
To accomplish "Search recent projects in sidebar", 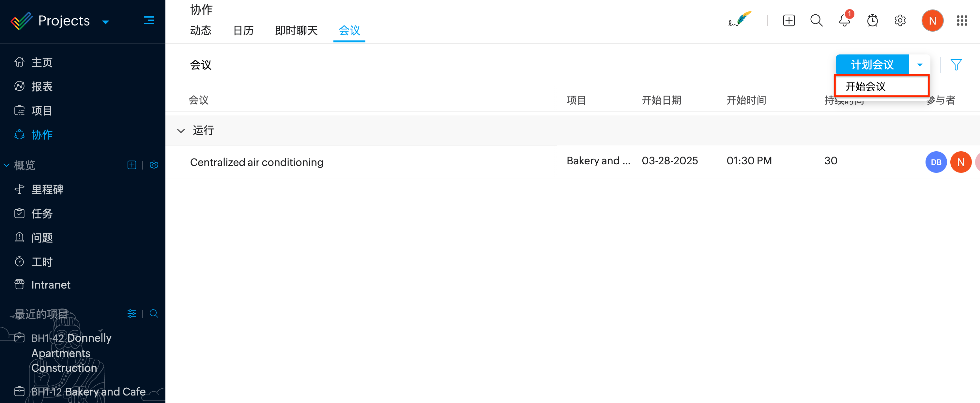I will (154, 314).
